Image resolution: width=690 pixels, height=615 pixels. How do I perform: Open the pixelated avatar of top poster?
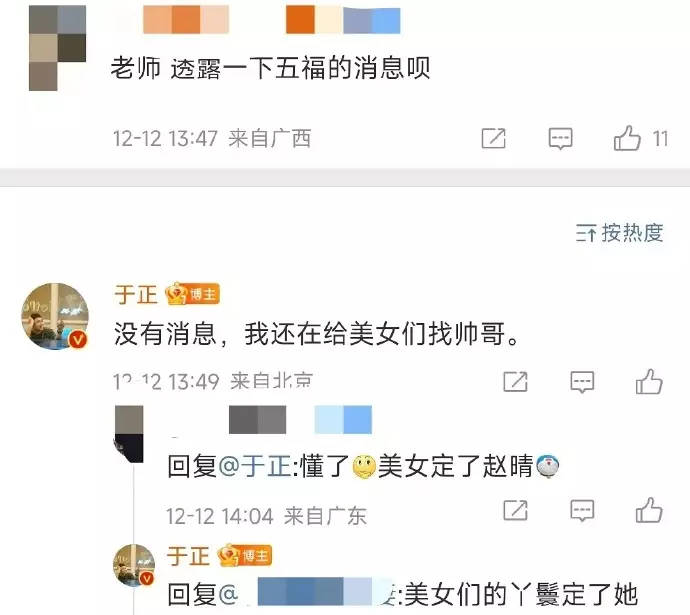click(57, 48)
